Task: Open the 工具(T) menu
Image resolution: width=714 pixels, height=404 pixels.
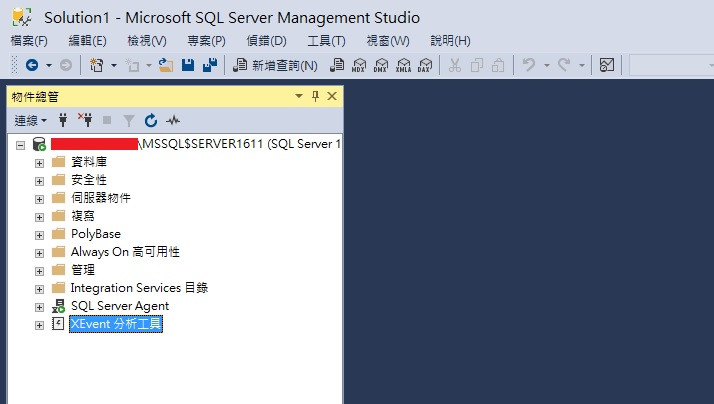Action: [x=326, y=41]
